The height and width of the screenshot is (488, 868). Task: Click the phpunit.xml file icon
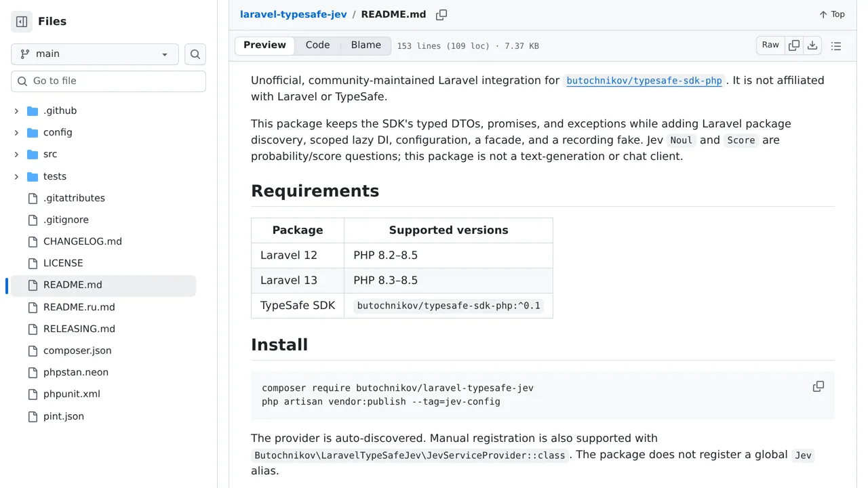[33, 394]
